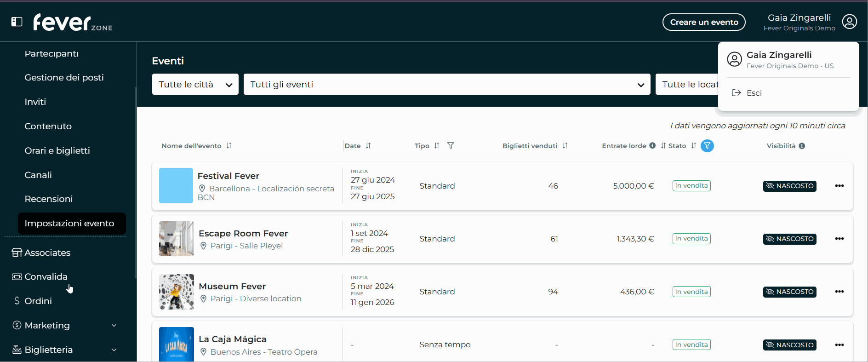Click In vendita badge for Museum Fever
Viewport: 868px width, 362px height.
point(691,292)
